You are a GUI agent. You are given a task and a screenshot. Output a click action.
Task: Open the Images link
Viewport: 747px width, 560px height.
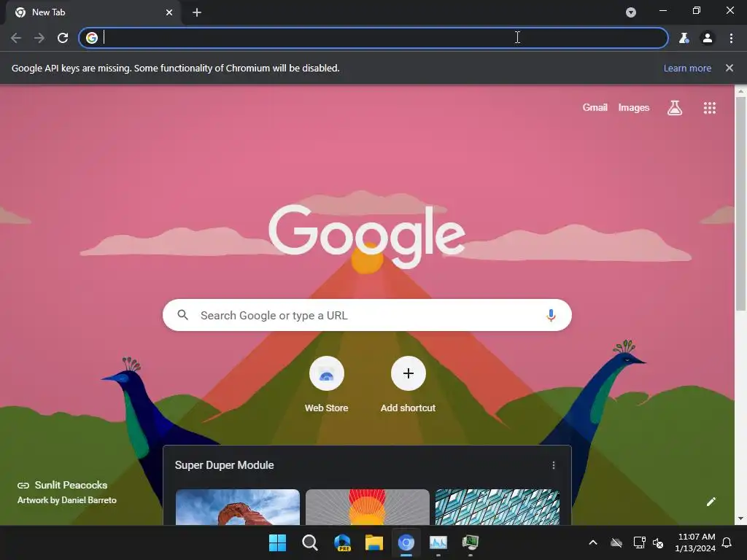point(634,108)
